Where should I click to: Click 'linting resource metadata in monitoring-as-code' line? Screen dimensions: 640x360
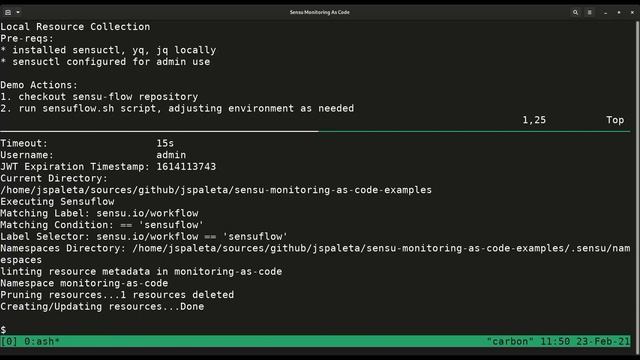coord(141,272)
